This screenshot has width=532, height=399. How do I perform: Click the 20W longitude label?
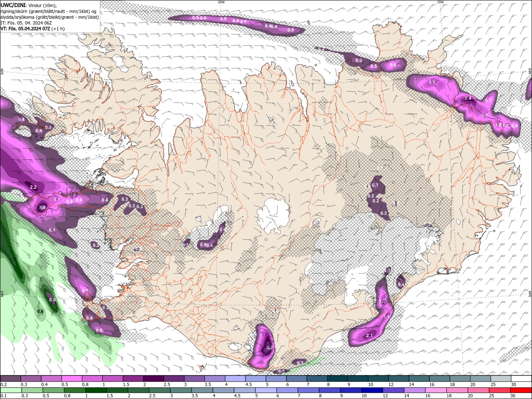click(x=221, y=2)
